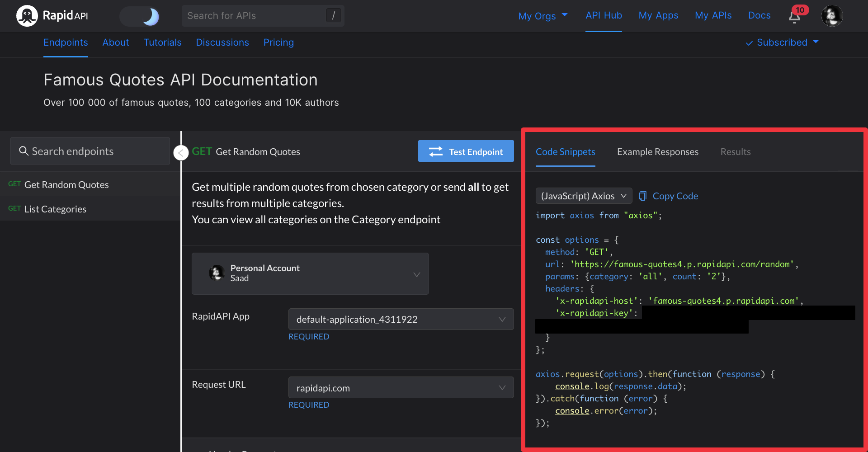Click the 'x-rapidapi-host' header line
This screenshot has width=868, height=452.
click(x=679, y=301)
